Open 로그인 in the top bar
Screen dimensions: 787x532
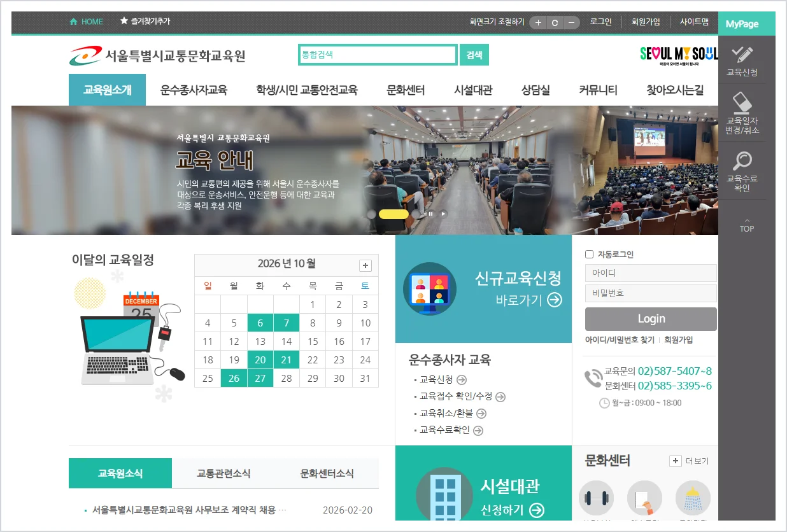coord(600,22)
